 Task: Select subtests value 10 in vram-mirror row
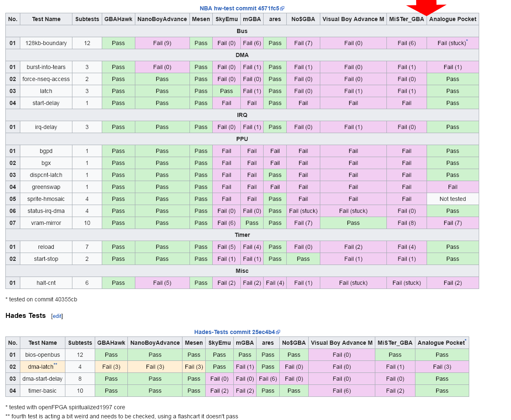[x=87, y=223]
